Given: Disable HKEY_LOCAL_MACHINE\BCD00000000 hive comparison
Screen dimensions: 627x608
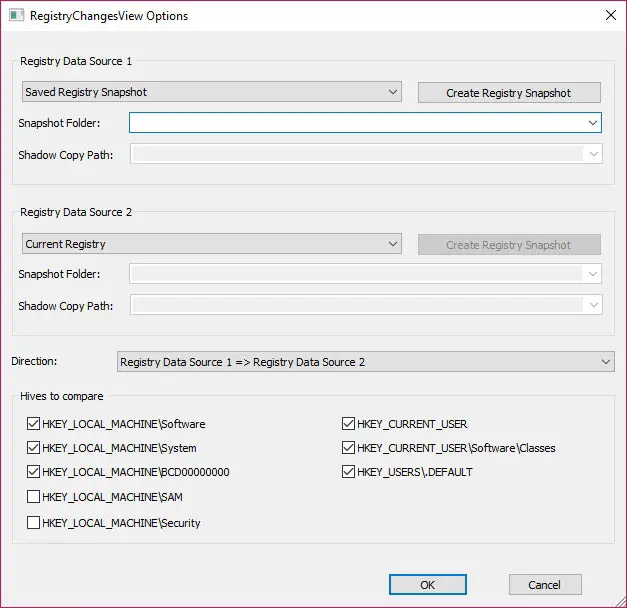Looking at the screenshot, I should (x=34, y=472).
